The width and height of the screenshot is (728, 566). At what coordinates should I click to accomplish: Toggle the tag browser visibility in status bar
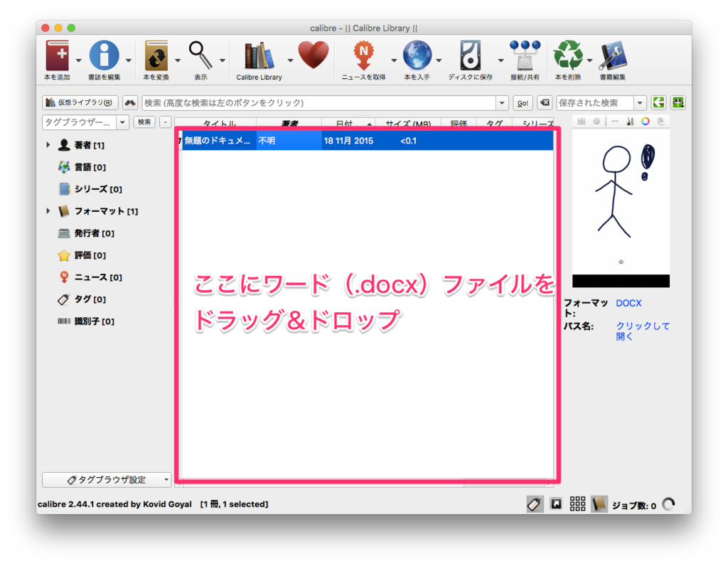(x=535, y=503)
